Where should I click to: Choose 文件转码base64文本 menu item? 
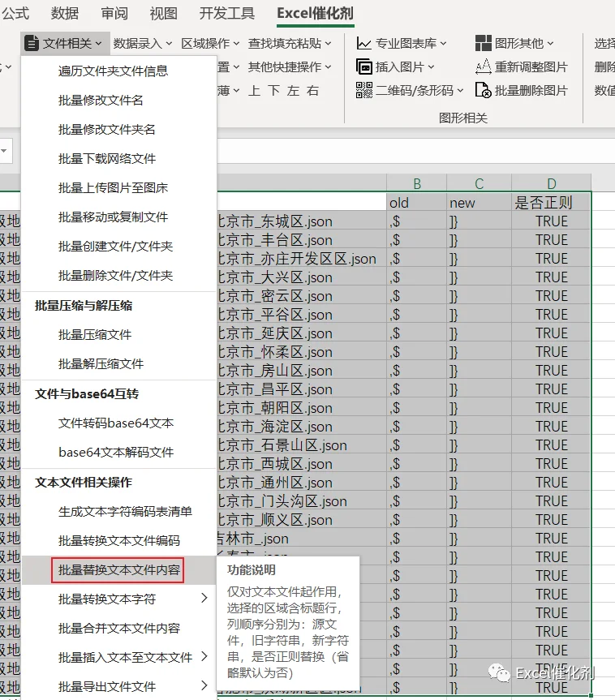(x=118, y=423)
